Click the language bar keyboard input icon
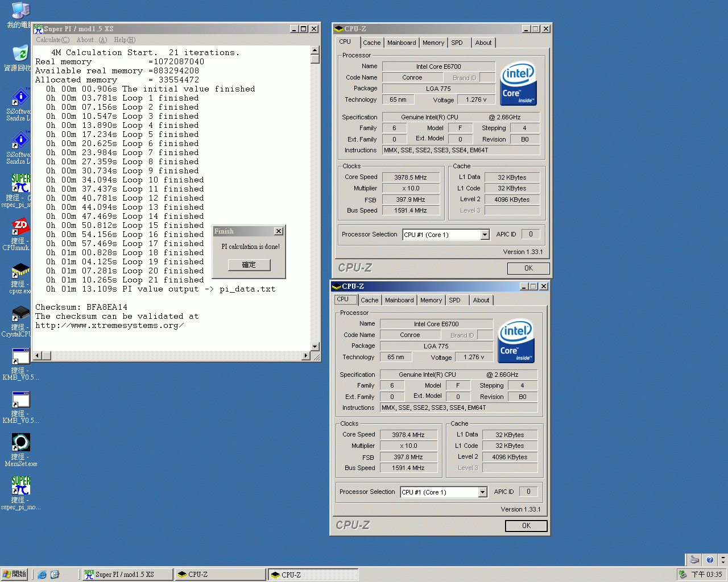 [694, 560]
